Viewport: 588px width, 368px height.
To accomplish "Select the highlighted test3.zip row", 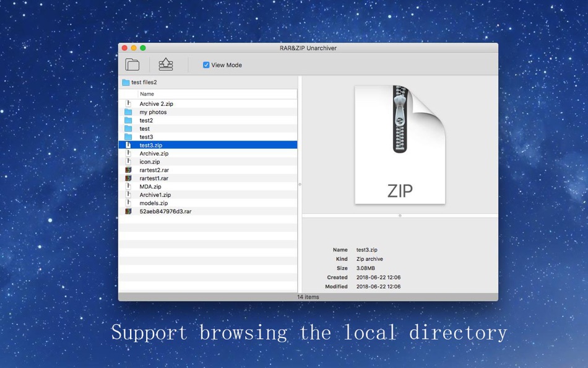I will [x=208, y=145].
